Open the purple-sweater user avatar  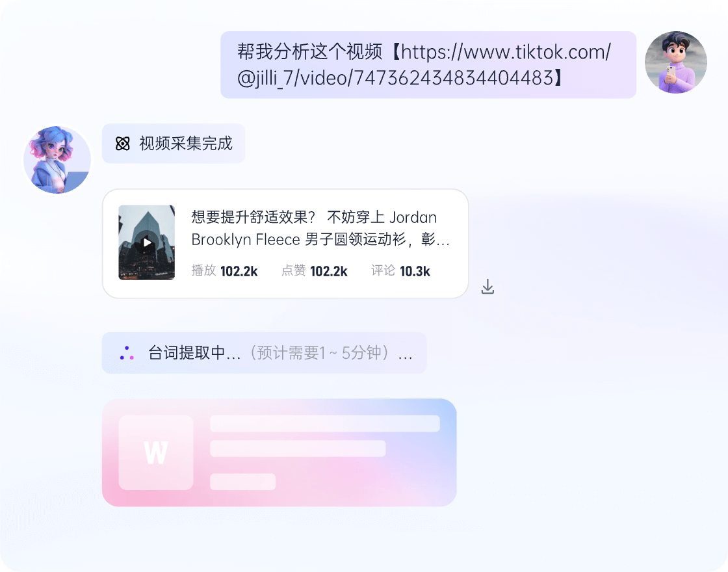click(x=675, y=62)
